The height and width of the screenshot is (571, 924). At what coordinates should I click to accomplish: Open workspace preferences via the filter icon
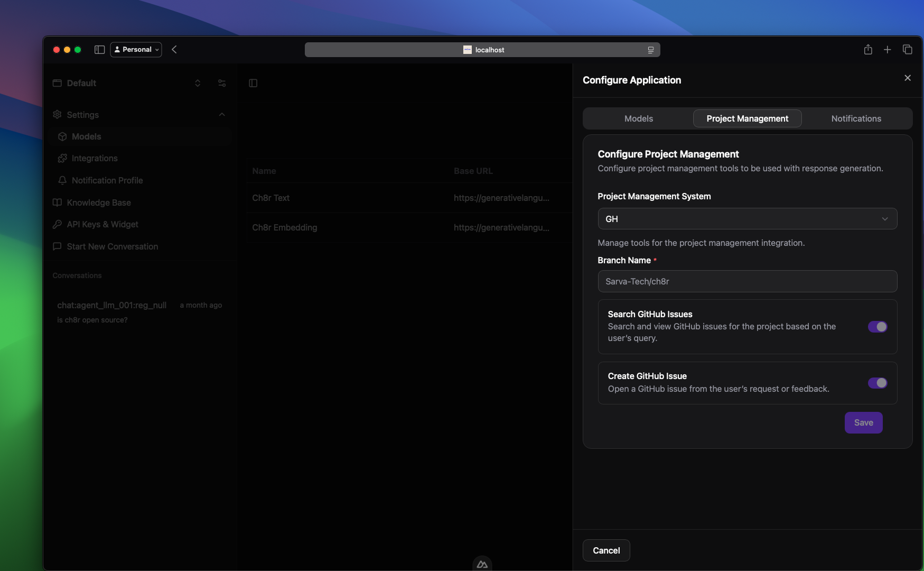coord(222,83)
